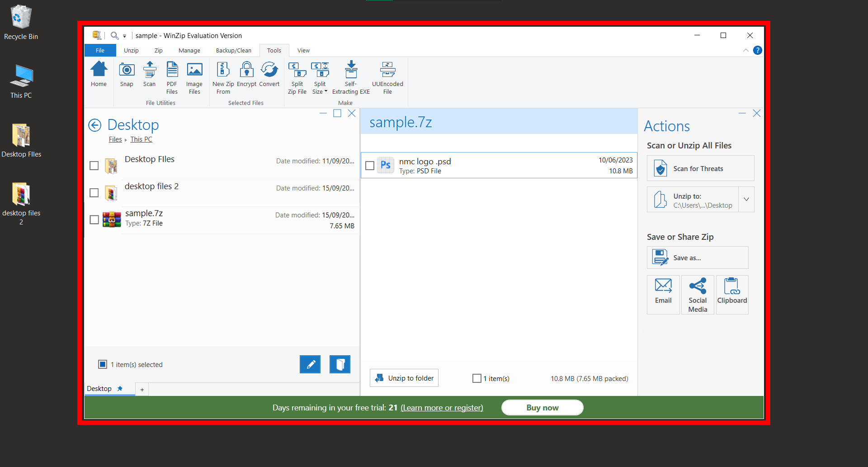This screenshot has width=868, height=467.
Task: Switch to the Backup/Clean tab
Action: tap(233, 50)
